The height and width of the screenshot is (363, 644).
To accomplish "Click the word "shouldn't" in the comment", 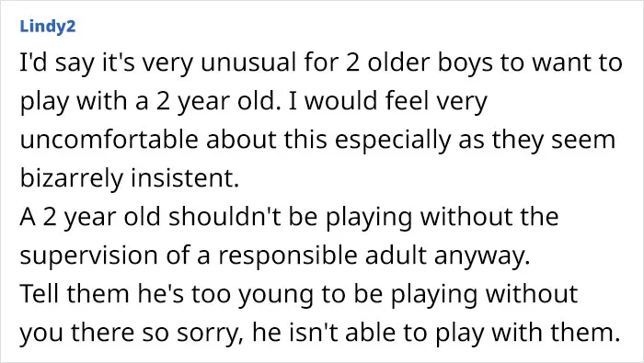I will click(x=225, y=217).
